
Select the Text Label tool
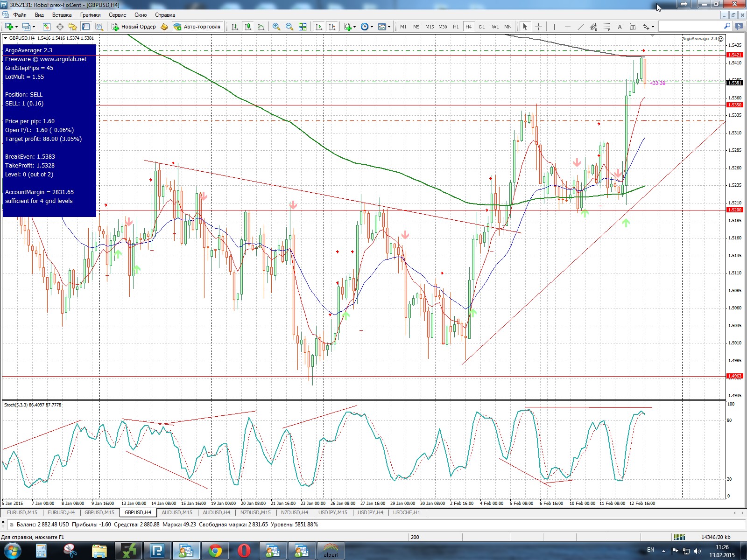pos(633,27)
